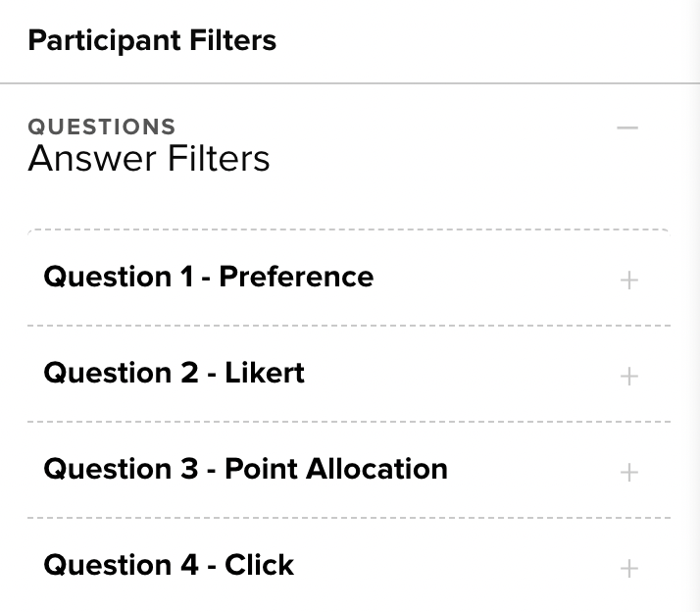
Task: Click the Answer Filters heading
Action: pos(148,158)
